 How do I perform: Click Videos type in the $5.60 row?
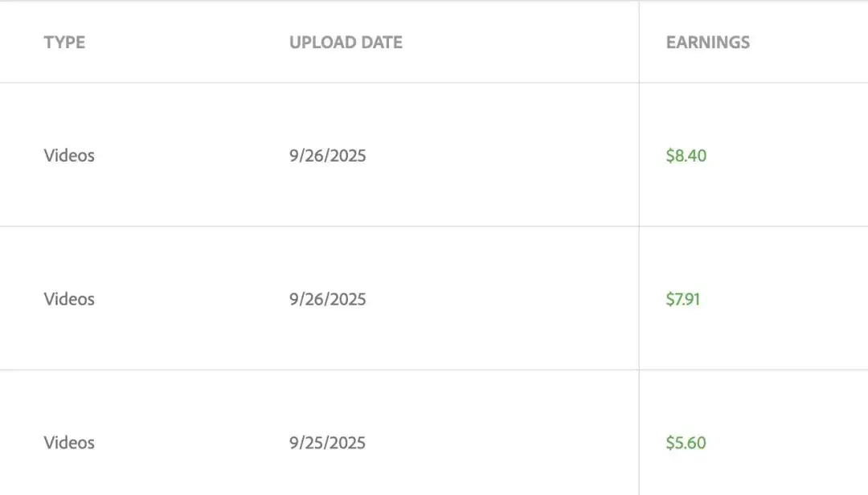pos(69,443)
